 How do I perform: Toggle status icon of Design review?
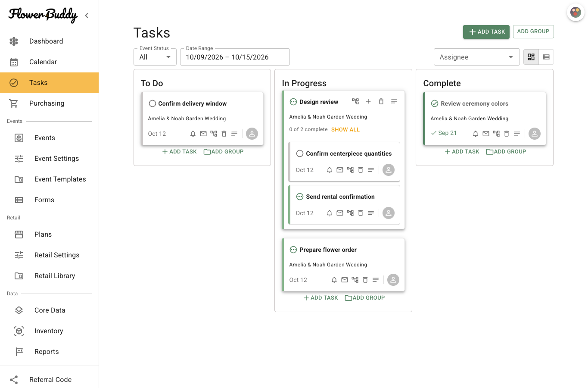coord(293,102)
